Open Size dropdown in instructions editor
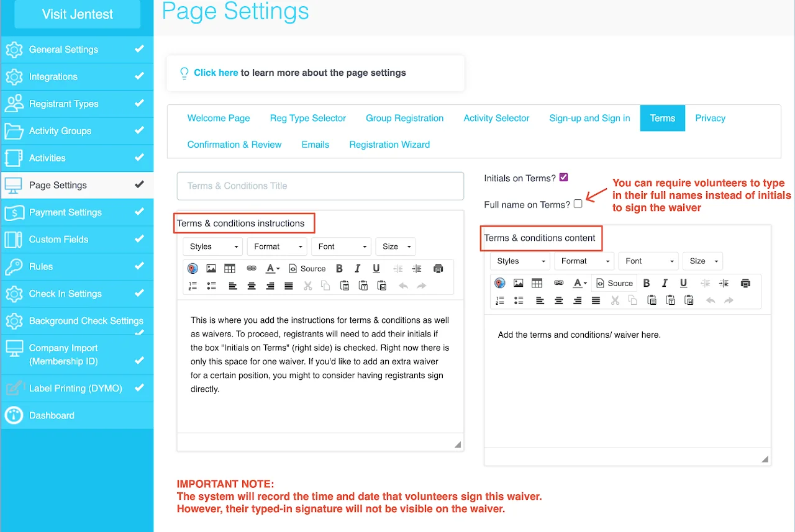The height and width of the screenshot is (532, 795). 396,246
